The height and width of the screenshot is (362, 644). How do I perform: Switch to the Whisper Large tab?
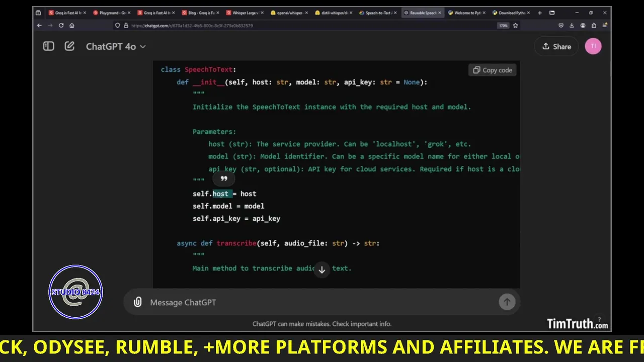[x=245, y=13]
